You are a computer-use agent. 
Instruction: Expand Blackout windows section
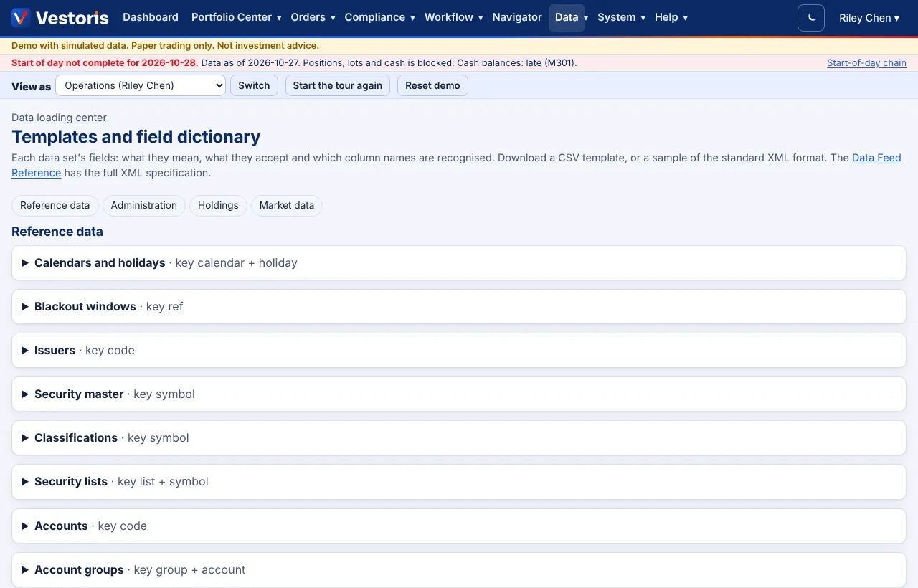click(x=459, y=307)
